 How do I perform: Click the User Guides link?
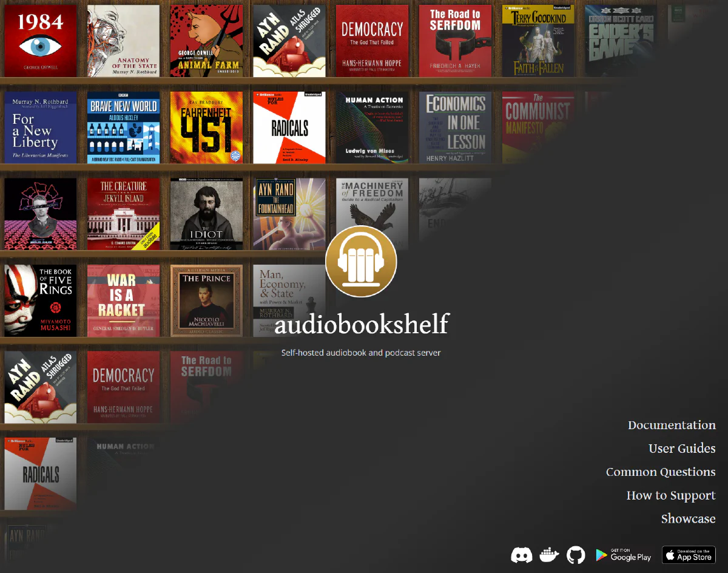point(682,449)
